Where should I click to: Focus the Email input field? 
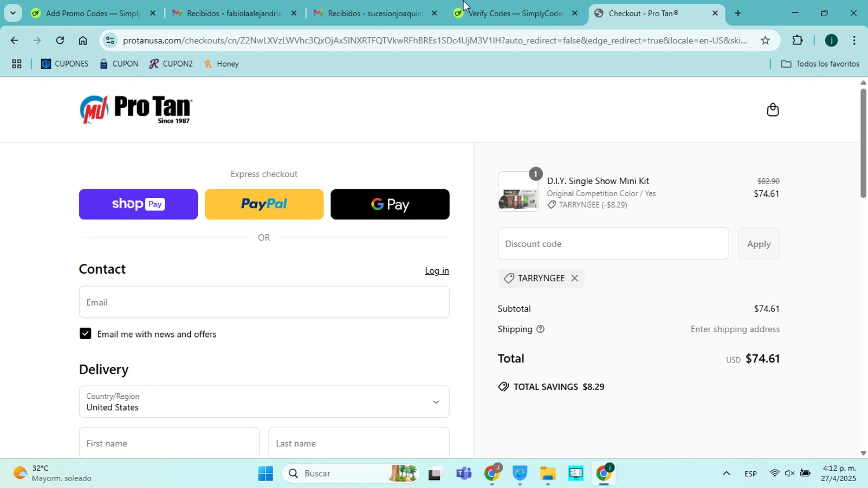click(264, 302)
